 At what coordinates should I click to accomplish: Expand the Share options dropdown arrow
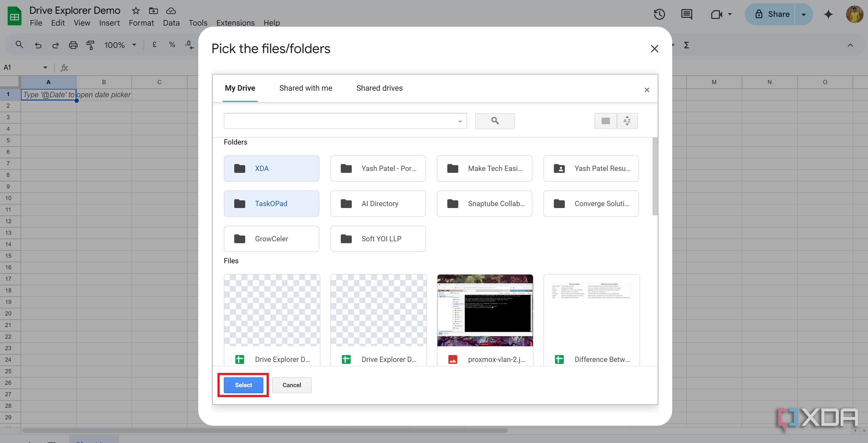point(804,14)
